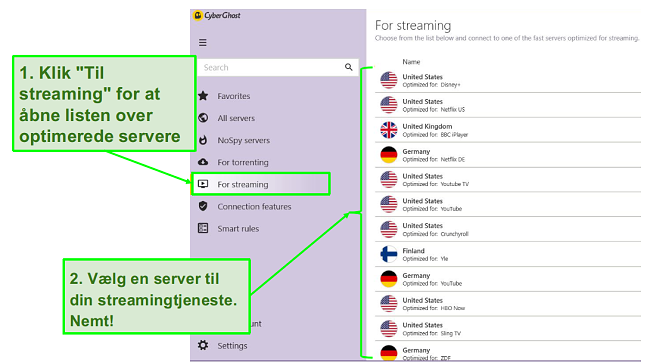Viewport: 650px width, 362px height.
Task: Select United States optimized for Youtube TV
Action: point(508,180)
